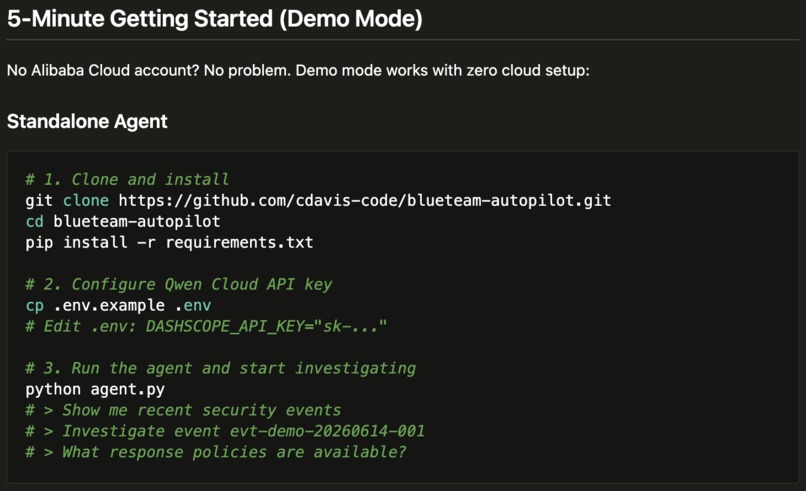This screenshot has width=806, height=491.
Task: Click the "cd blueteam-autopilot" line
Action: pyautogui.click(x=123, y=222)
